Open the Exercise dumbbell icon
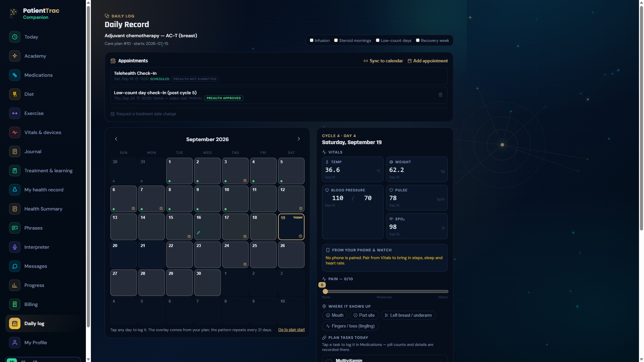The height and width of the screenshot is (362, 644). point(15,113)
